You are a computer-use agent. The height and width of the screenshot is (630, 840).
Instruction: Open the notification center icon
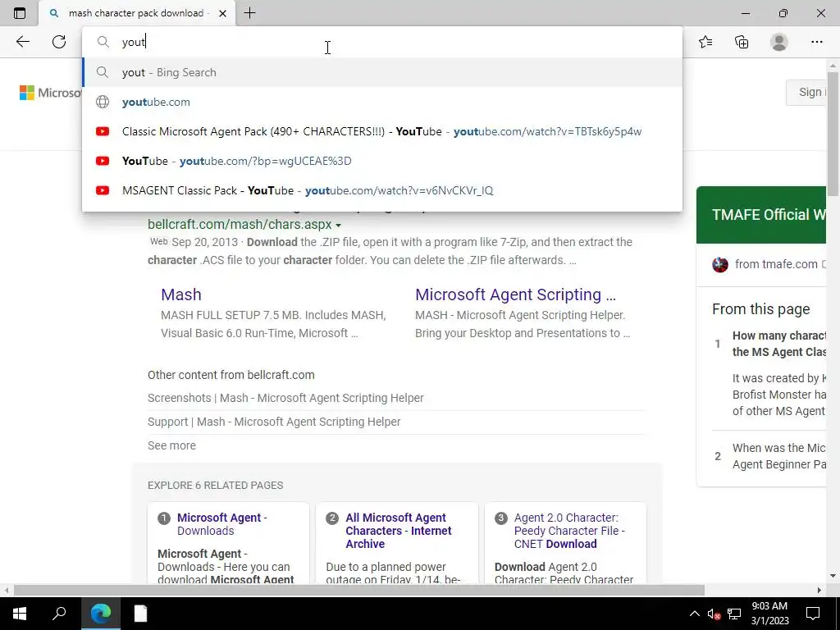(x=813, y=614)
